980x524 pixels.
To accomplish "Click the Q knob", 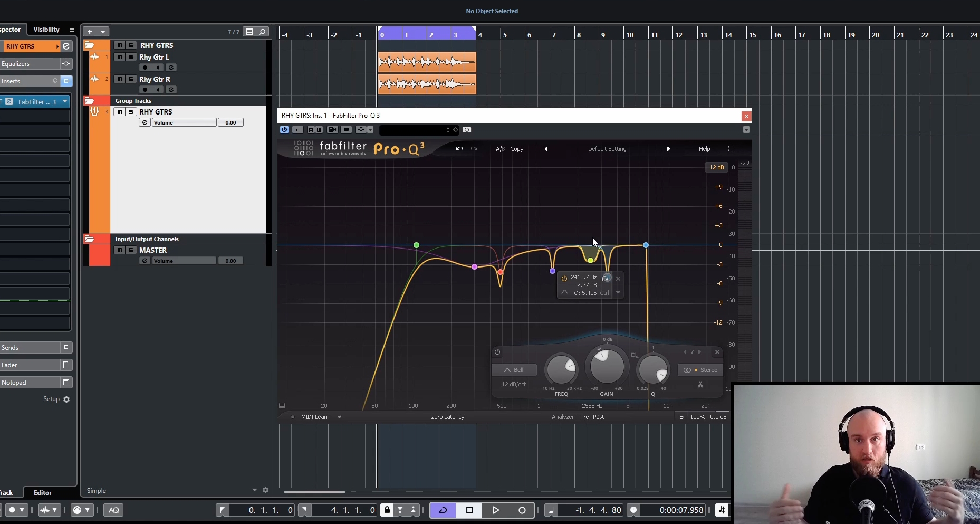I will (653, 369).
